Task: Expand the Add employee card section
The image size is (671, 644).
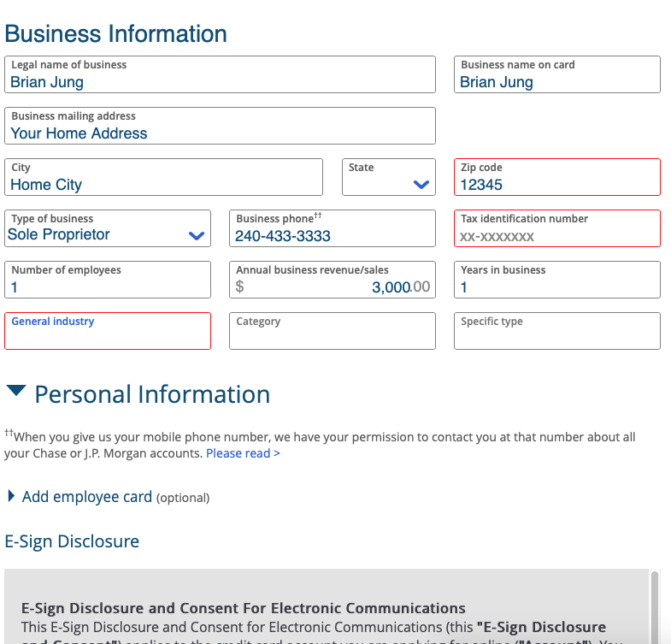Action: click(109, 497)
